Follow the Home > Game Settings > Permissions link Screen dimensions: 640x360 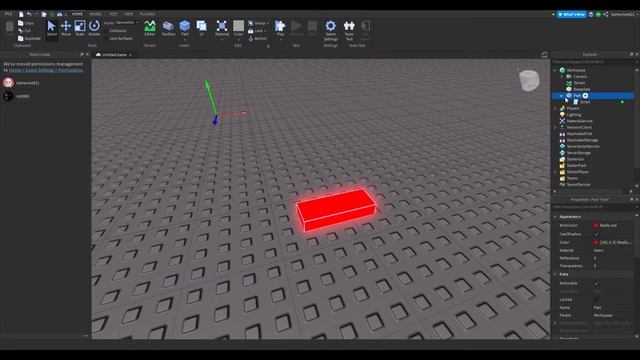click(46, 70)
